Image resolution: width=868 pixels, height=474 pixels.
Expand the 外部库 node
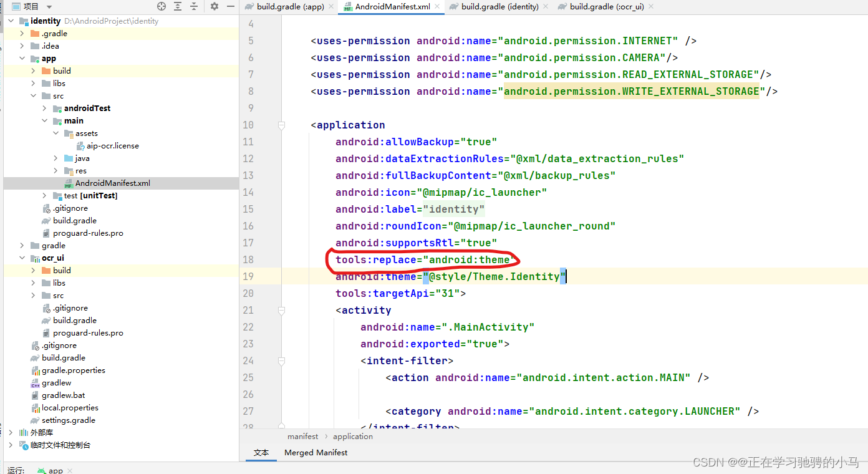pos(11,433)
